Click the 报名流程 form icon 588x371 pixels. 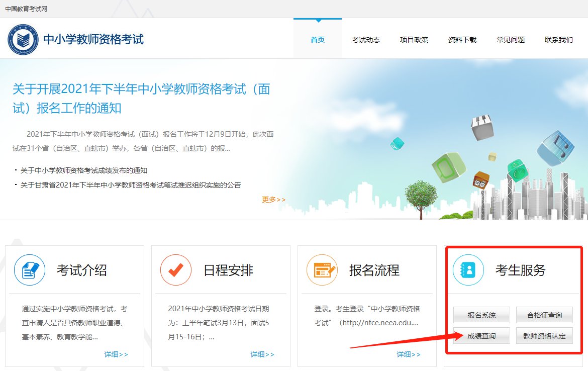pyautogui.click(x=322, y=270)
